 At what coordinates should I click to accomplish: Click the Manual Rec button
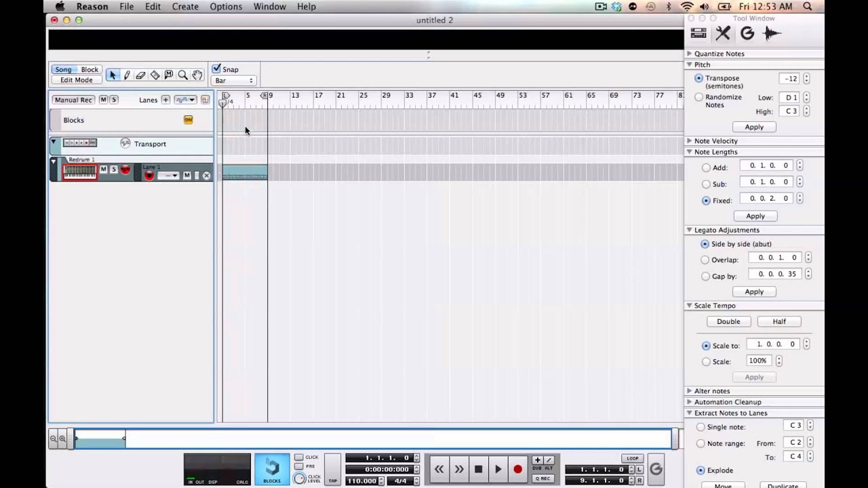click(x=73, y=100)
